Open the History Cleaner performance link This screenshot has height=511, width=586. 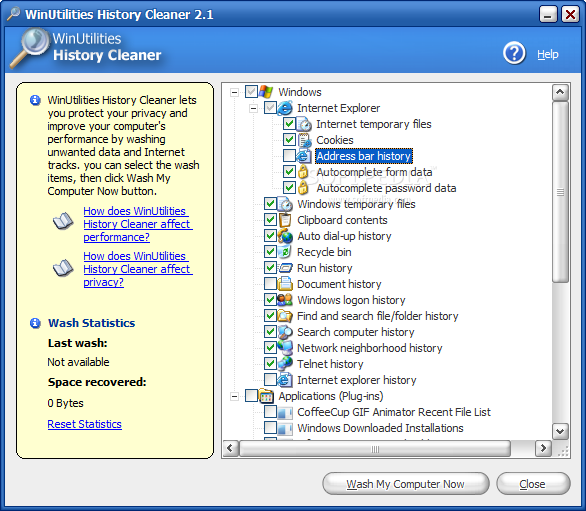coord(138,224)
